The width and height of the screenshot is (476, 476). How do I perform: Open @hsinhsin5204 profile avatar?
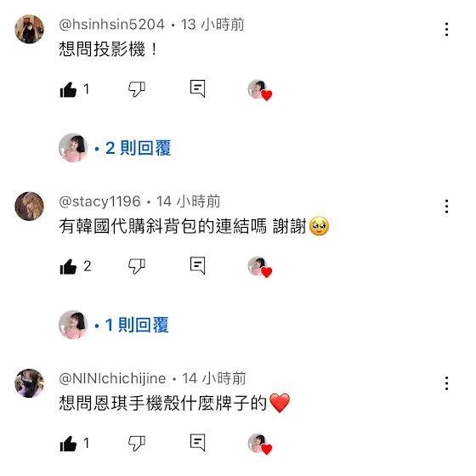click(30, 29)
